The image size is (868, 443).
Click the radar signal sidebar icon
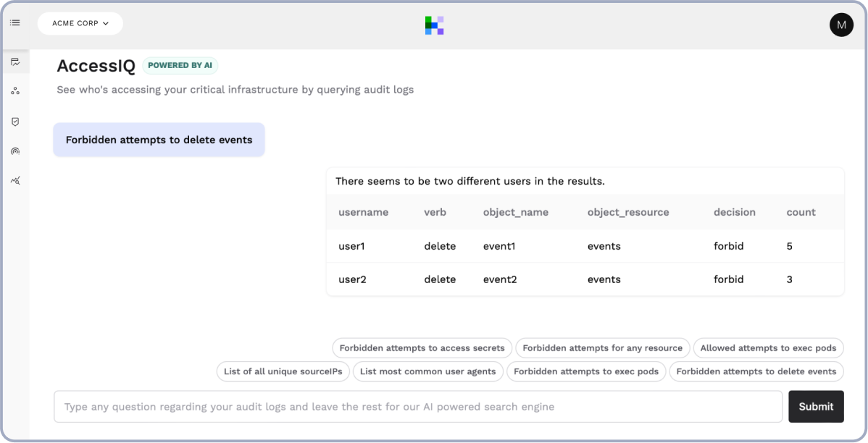[x=15, y=151]
